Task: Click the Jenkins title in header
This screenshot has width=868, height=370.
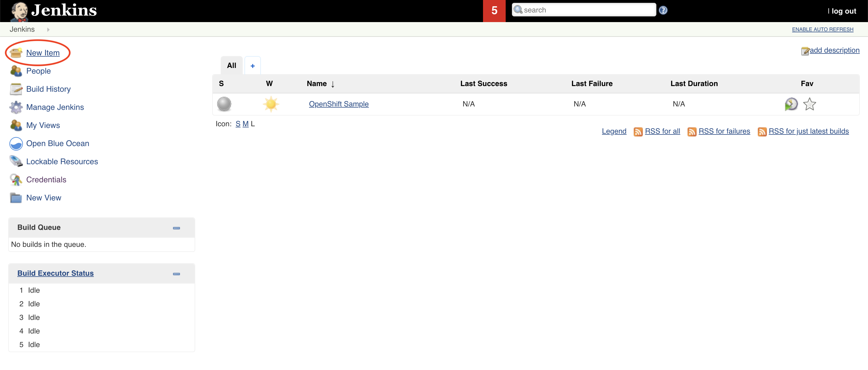Action: pyautogui.click(x=64, y=10)
